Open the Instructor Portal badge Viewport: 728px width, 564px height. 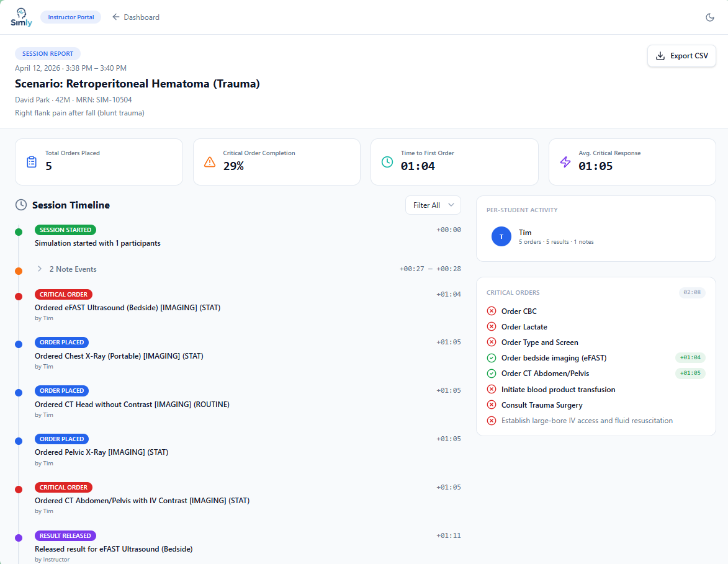pos(70,17)
